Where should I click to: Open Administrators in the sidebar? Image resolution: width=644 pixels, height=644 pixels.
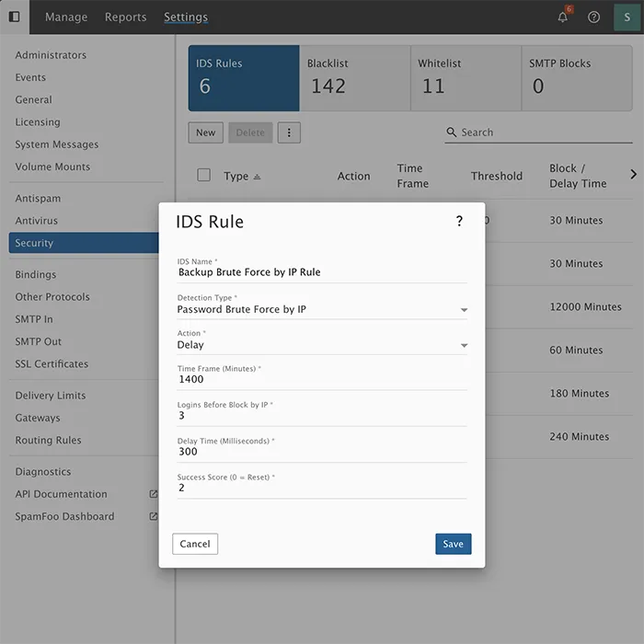[x=51, y=55]
